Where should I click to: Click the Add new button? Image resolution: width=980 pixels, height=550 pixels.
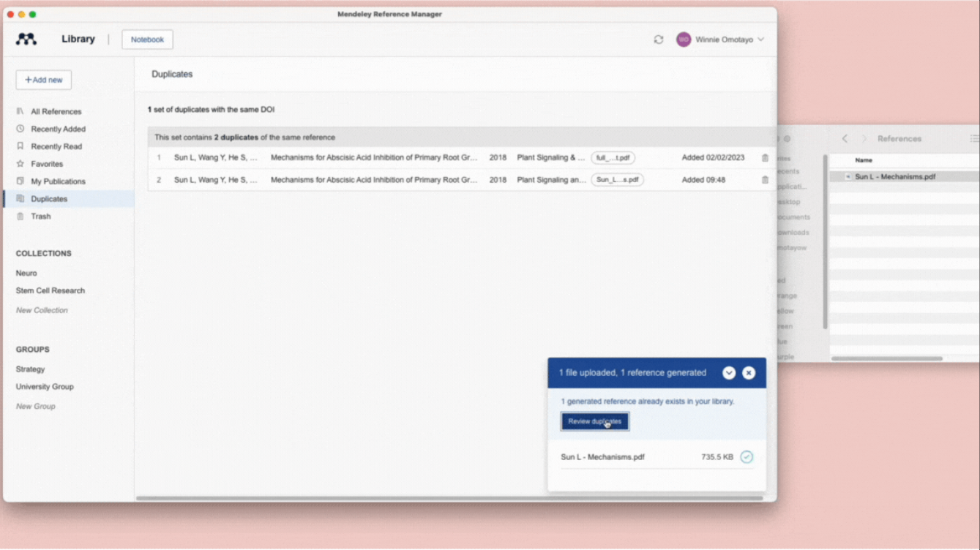(44, 80)
